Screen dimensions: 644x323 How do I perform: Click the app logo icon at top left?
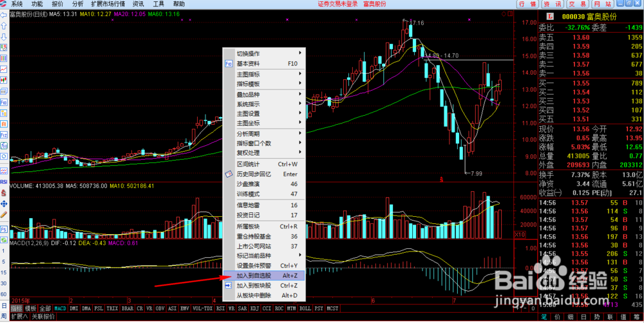(x=4, y=4)
